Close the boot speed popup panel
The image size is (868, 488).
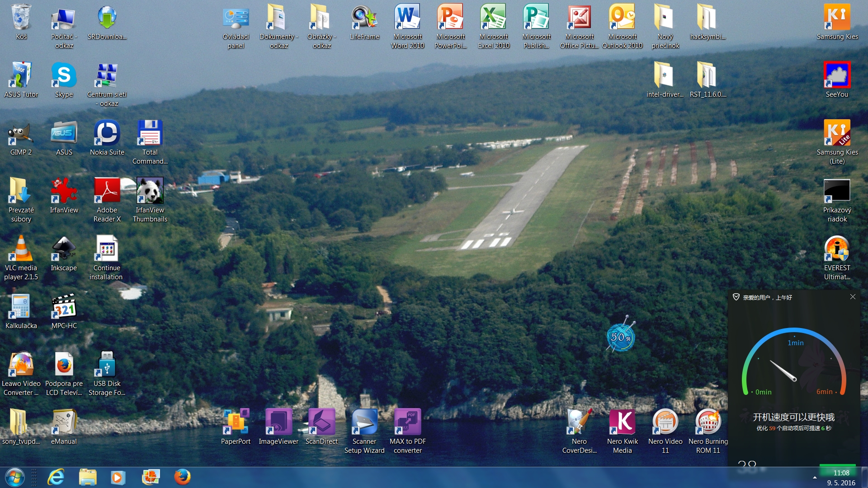[x=853, y=297]
